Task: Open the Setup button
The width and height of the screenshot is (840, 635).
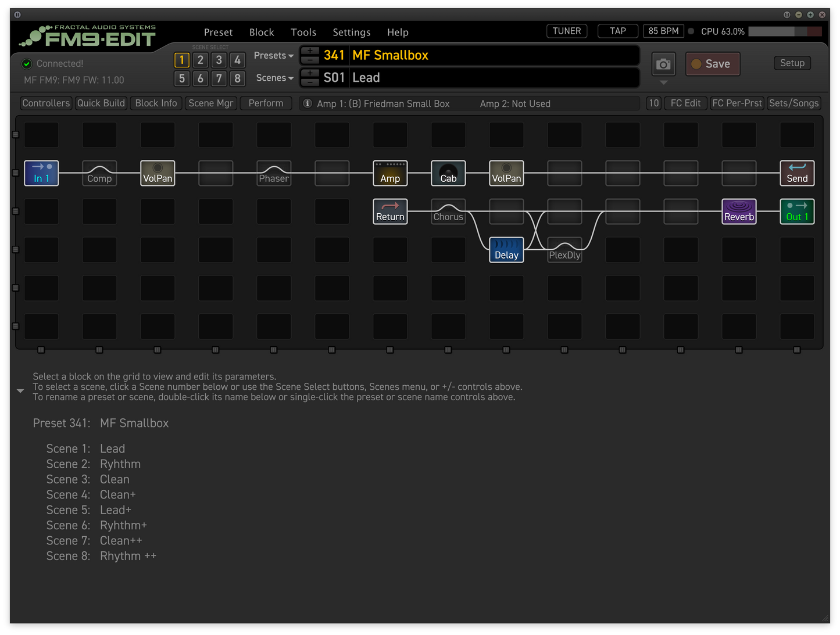Action: 792,63
